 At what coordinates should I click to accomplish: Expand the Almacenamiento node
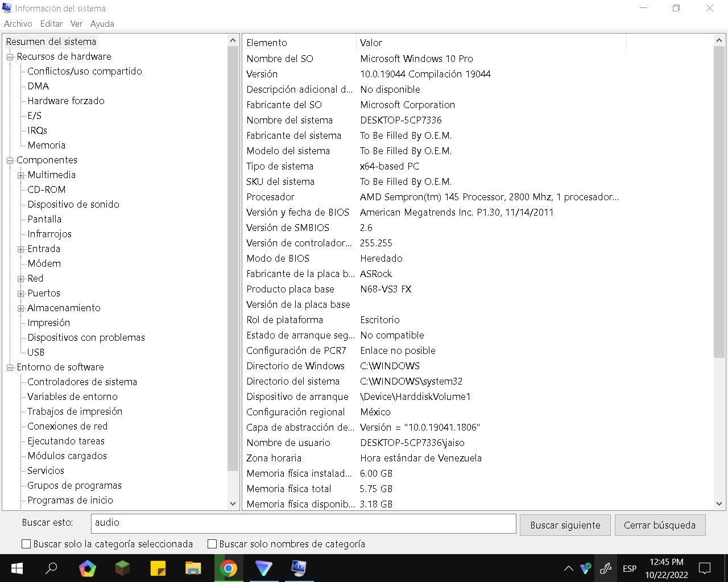pos(21,308)
